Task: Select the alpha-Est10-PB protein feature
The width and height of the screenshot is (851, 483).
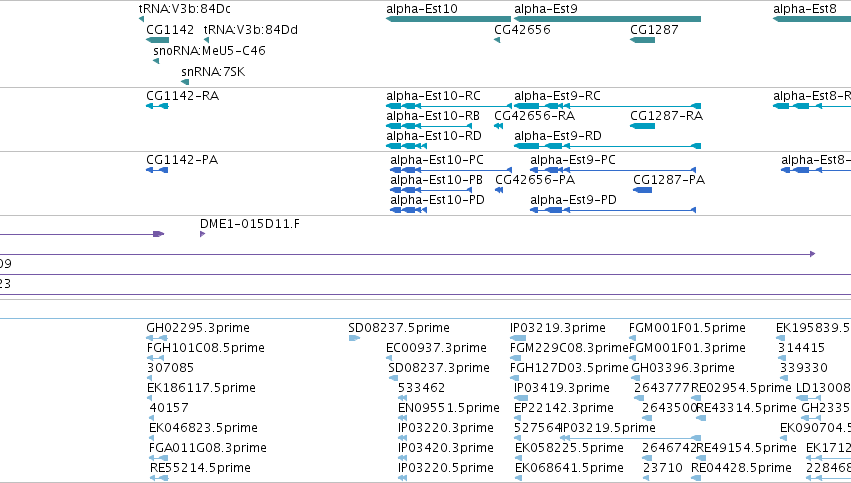Action: (x=431, y=190)
